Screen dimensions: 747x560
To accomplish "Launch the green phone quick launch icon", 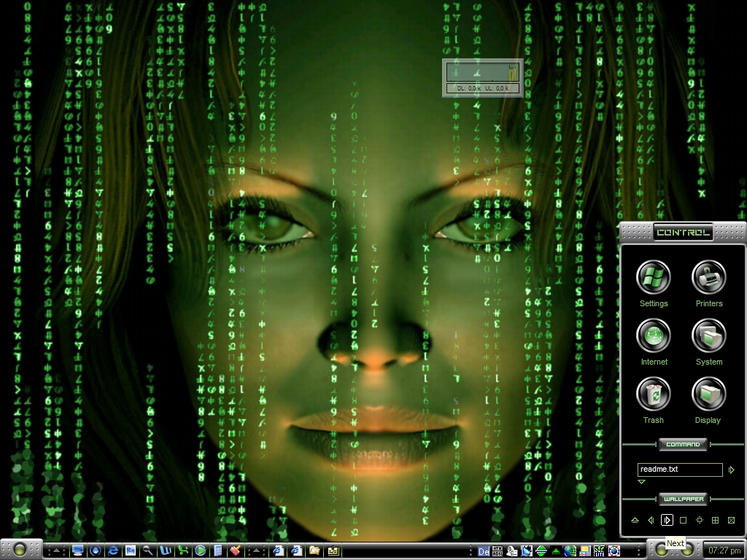I will pyautogui.click(x=183, y=551).
